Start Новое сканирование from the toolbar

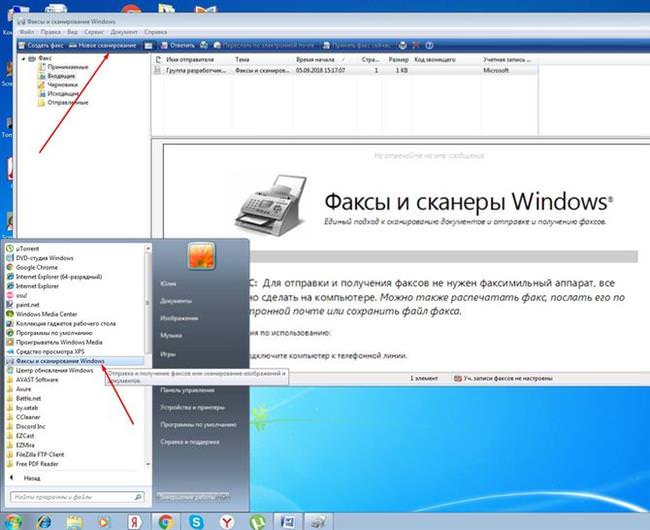click(x=102, y=45)
